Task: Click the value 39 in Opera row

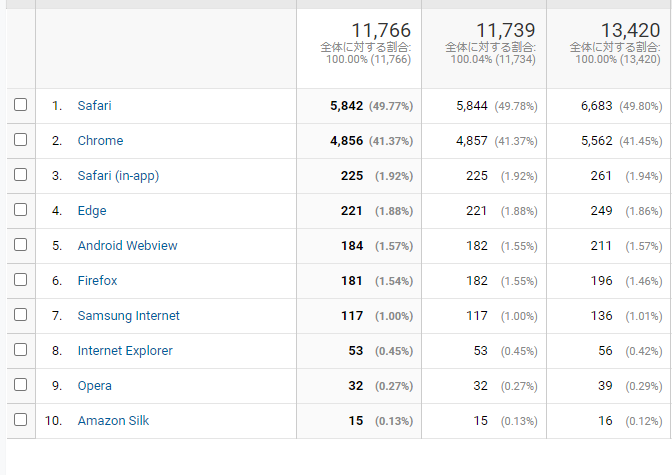Action: coord(605,386)
